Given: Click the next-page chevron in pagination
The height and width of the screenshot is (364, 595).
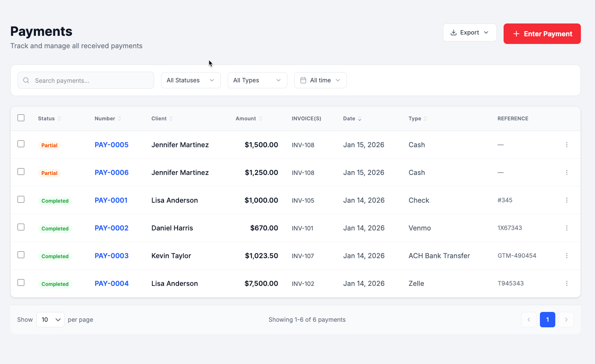Looking at the screenshot, I should pos(566,319).
